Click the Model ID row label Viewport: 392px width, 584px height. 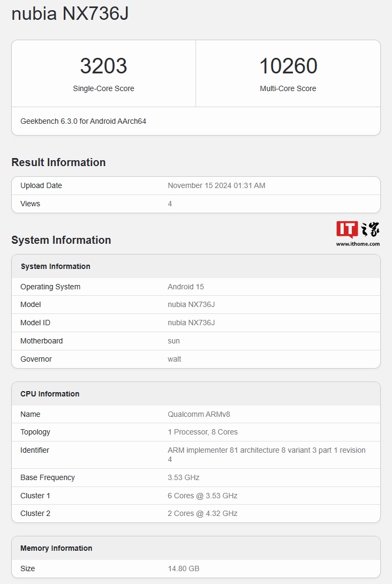(35, 323)
